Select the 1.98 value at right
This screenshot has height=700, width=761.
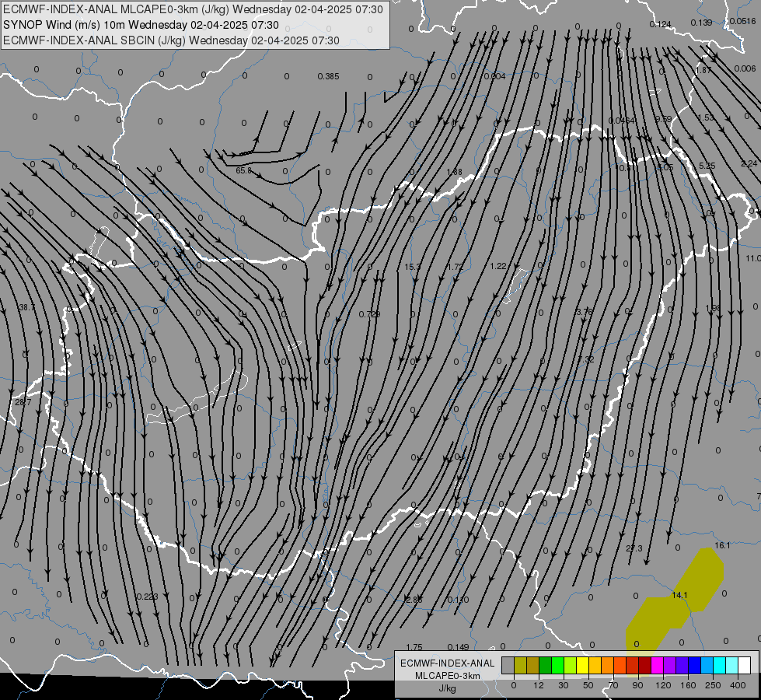[x=713, y=308]
